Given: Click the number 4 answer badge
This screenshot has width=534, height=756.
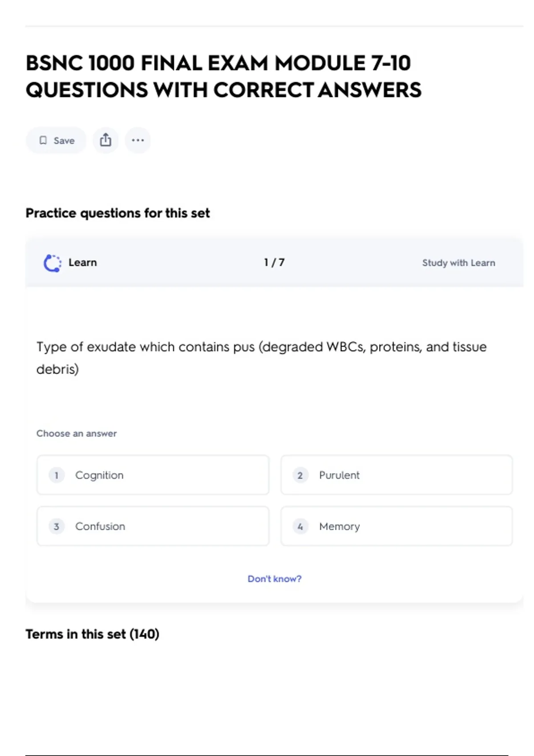Looking at the screenshot, I should tap(300, 527).
